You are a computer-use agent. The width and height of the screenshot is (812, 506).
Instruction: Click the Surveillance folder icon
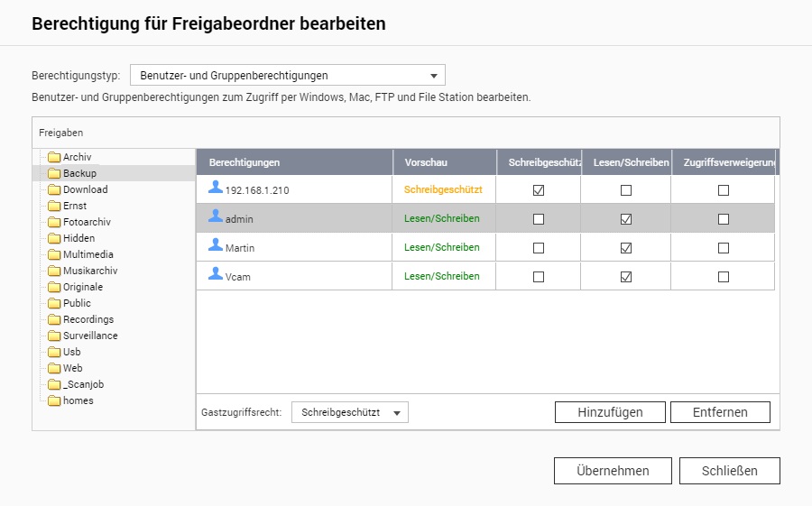pos(54,336)
